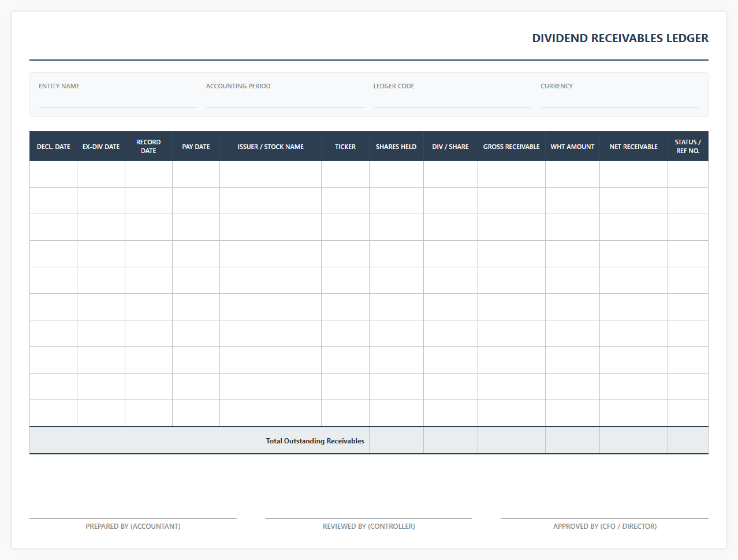Click the LEDGER CODE field label
738x560 pixels.
pos(393,86)
